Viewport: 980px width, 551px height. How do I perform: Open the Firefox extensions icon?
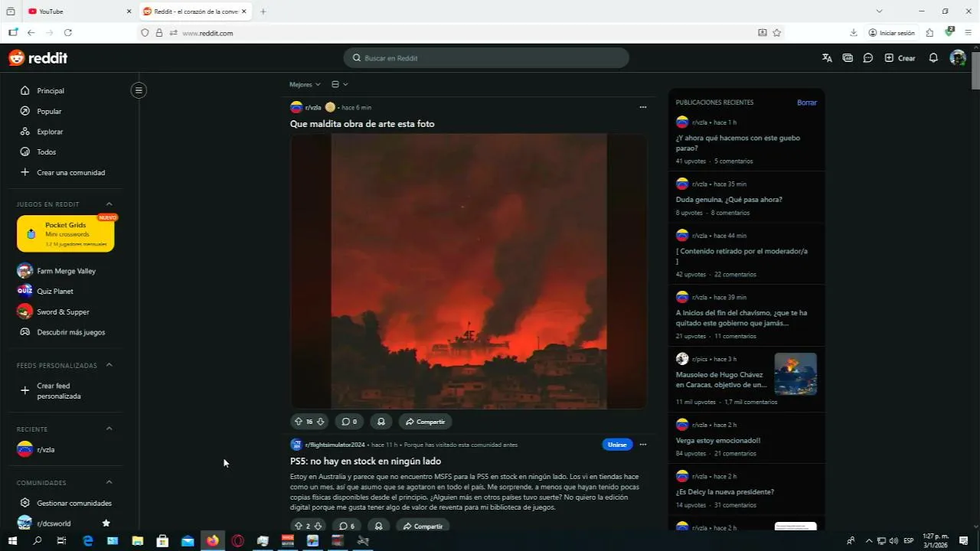[929, 33]
